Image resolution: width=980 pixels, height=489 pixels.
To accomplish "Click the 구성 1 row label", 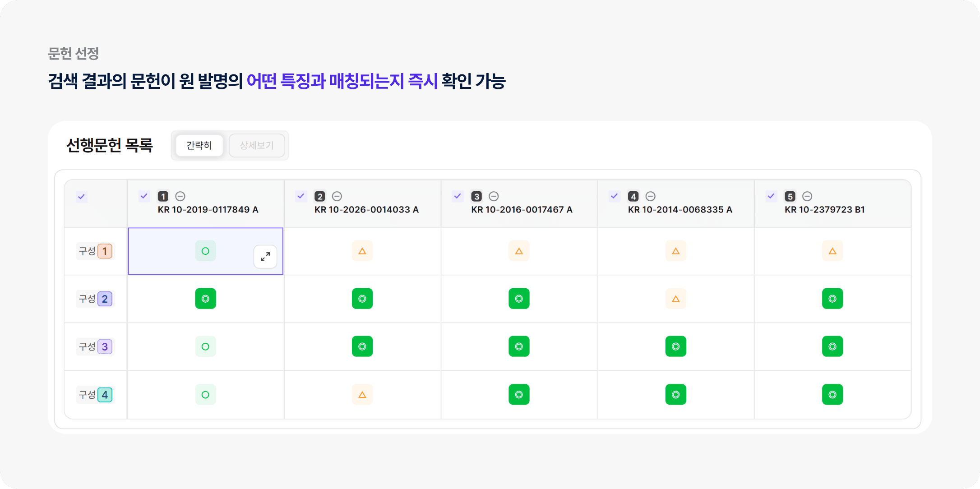I will coord(95,251).
